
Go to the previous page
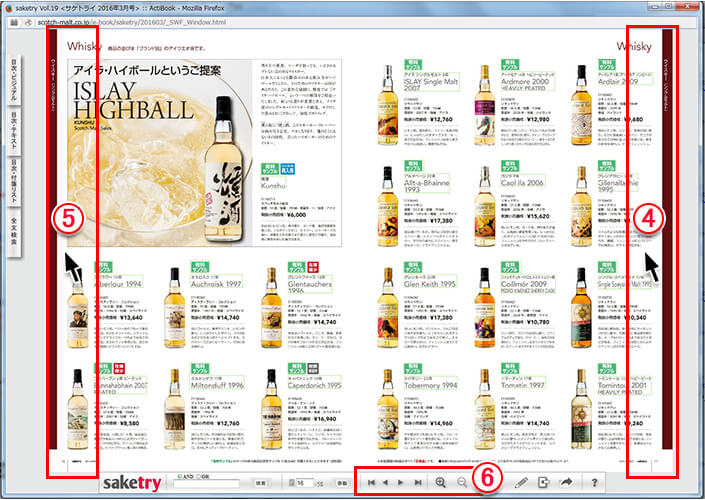(385, 482)
